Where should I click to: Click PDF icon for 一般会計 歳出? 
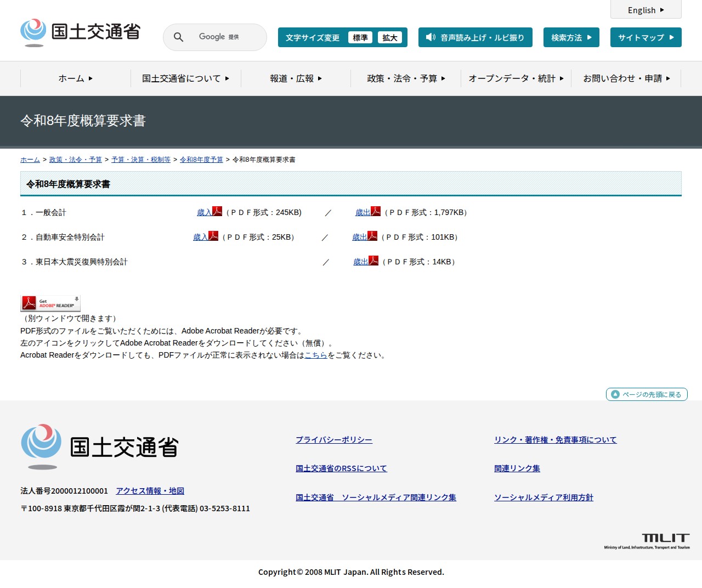376,212
